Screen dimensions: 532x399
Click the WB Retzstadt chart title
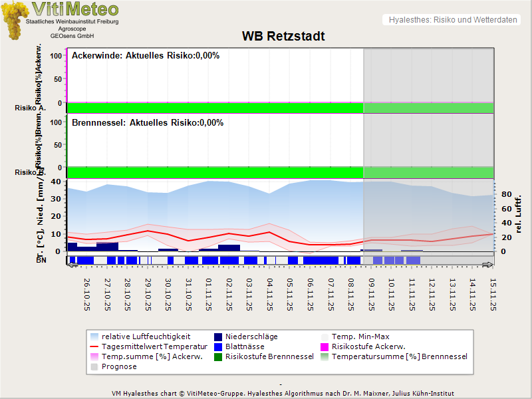tap(283, 36)
